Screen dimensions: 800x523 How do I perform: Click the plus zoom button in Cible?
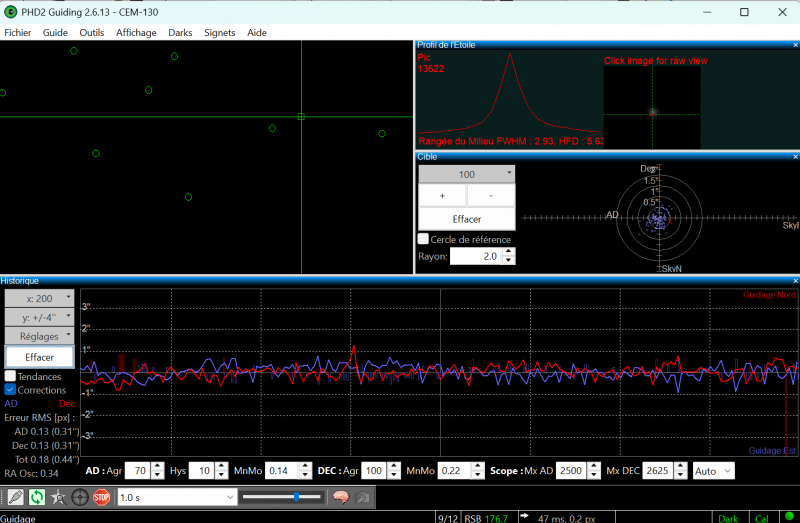click(442, 196)
